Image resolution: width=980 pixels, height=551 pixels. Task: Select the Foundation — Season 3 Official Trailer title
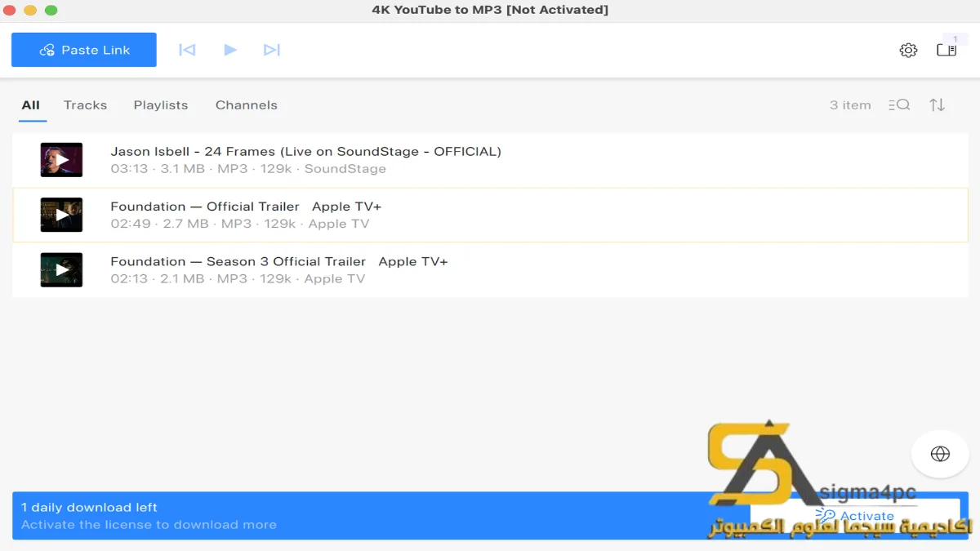coord(279,261)
